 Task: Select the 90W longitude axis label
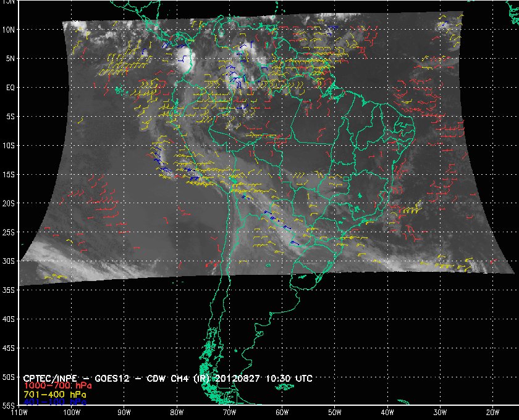[124, 413]
